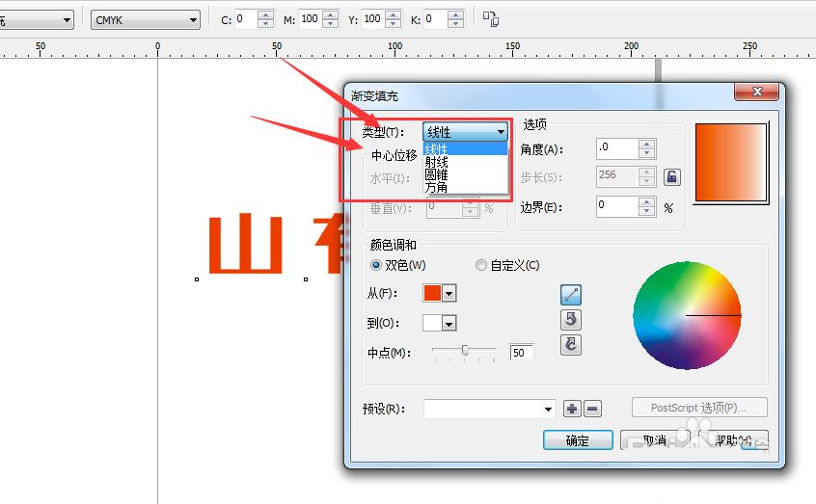Click the 确定 button

(578, 440)
